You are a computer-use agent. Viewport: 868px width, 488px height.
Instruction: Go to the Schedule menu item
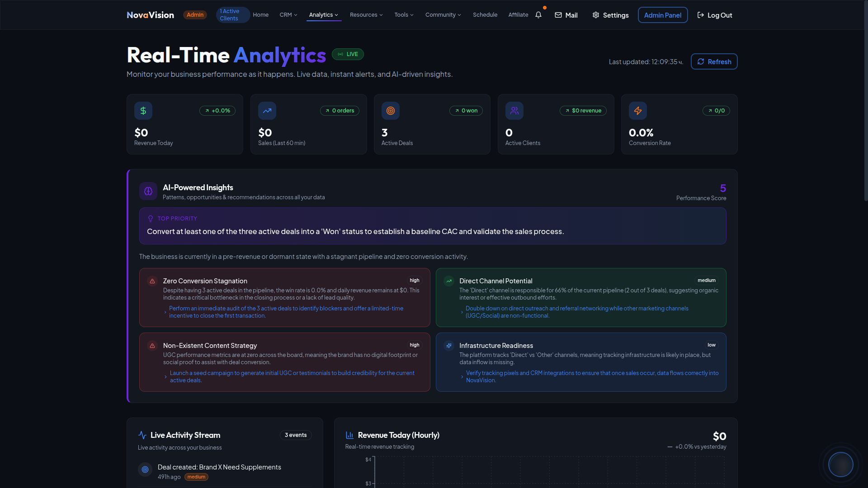click(485, 15)
